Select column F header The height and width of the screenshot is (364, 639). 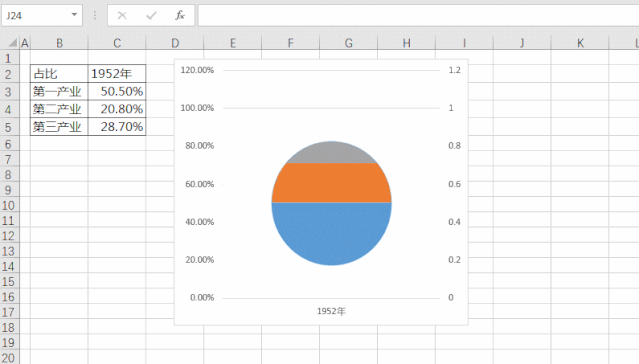click(x=291, y=43)
